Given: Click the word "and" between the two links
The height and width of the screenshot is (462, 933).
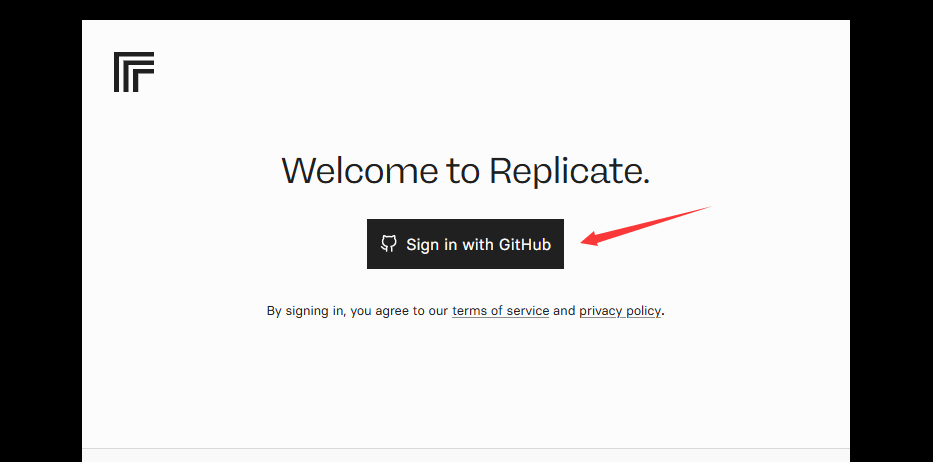Looking at the screenshot, I should (x=564, y=311).
